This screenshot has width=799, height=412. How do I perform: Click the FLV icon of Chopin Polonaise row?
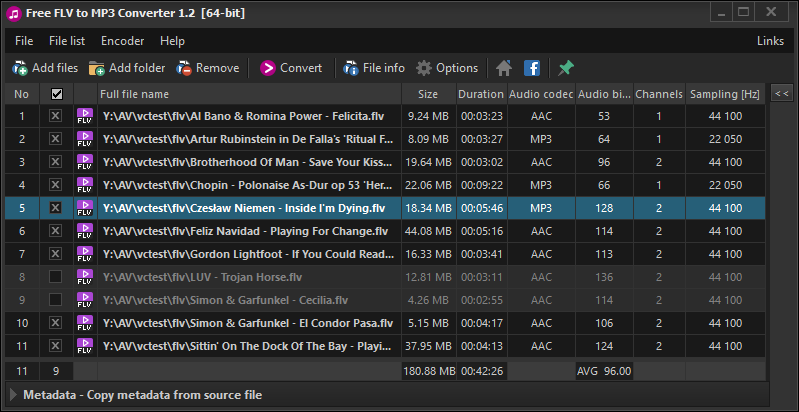pyautogui.click(x=85, y=185)
